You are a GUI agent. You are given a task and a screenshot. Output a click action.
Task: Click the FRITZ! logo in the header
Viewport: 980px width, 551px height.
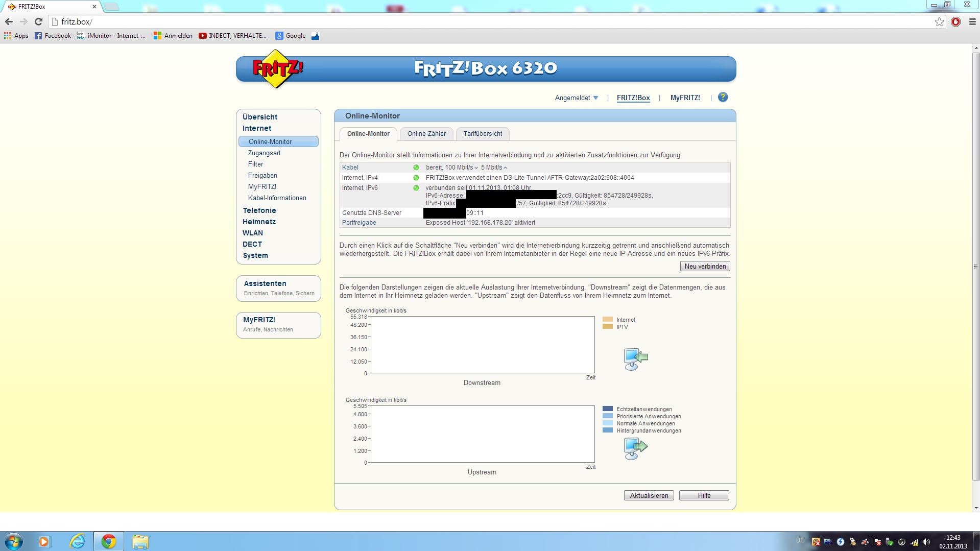(x=277, y=69)
